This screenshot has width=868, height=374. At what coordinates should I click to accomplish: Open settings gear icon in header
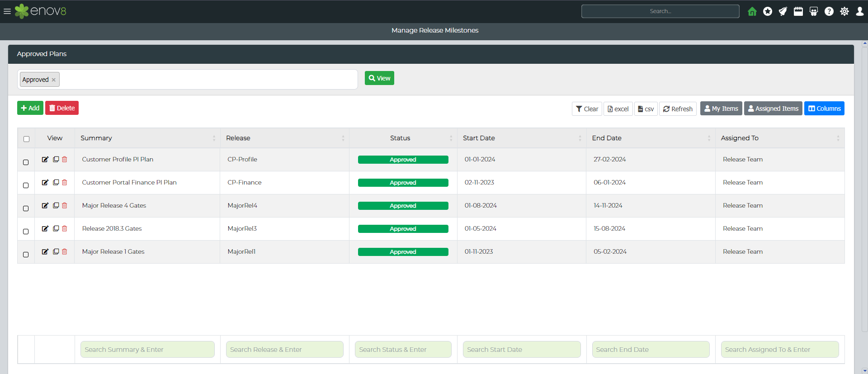[844, 11]
